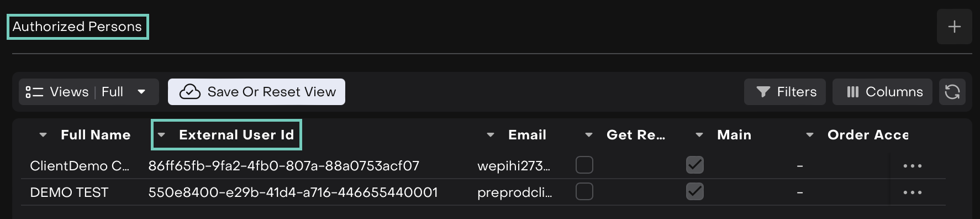Click the refresh table icon
Image resolution: width=980 pixels, height=219 pixels.
[952, 92]
